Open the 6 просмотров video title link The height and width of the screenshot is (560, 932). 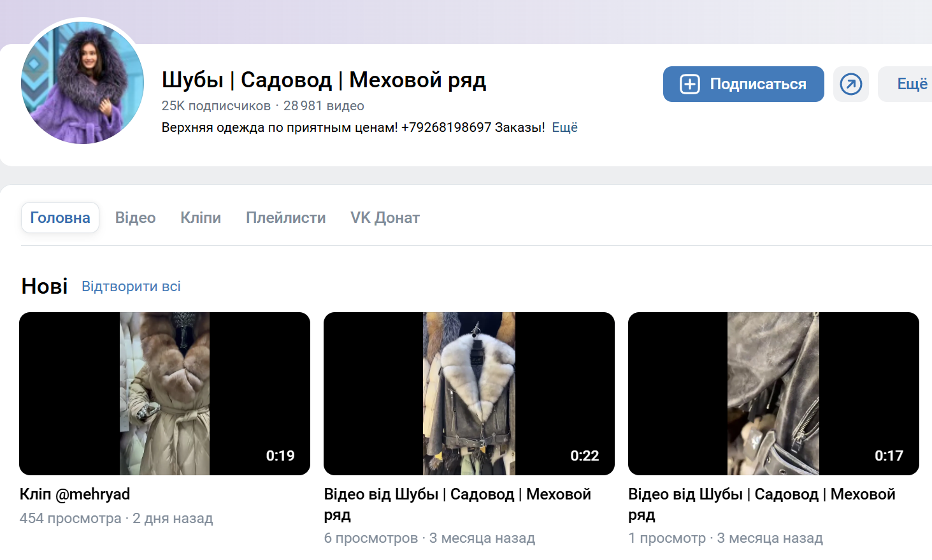(457, 504)
